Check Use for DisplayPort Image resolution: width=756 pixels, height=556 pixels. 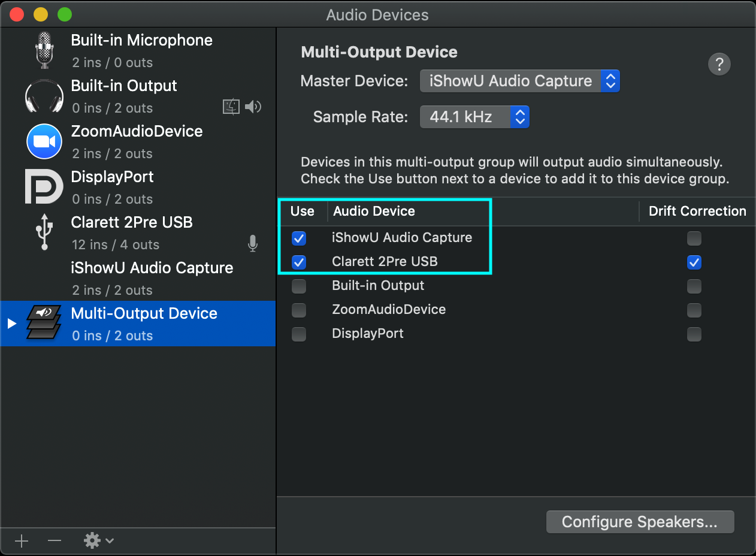pos(299,334)
